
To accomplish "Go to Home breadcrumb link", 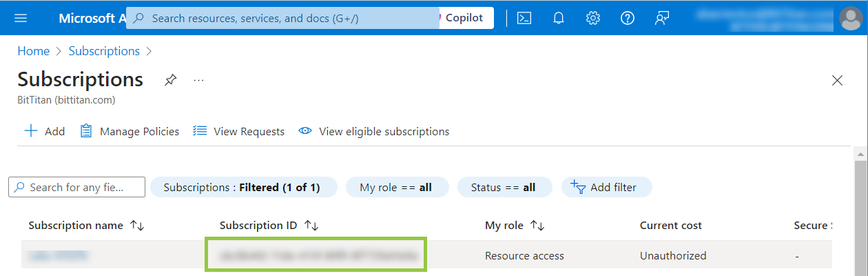I will pyautogui.click(x=33, y=51).
